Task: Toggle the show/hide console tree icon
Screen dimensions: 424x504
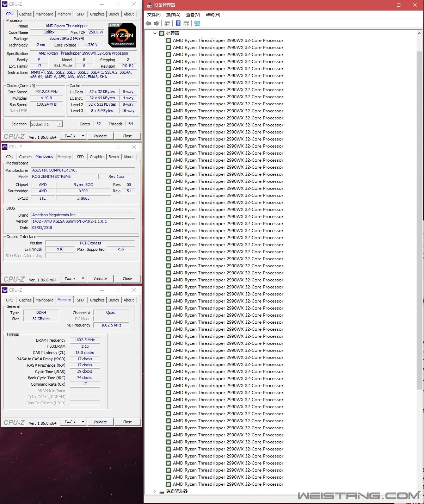Action: coord(167,24)
